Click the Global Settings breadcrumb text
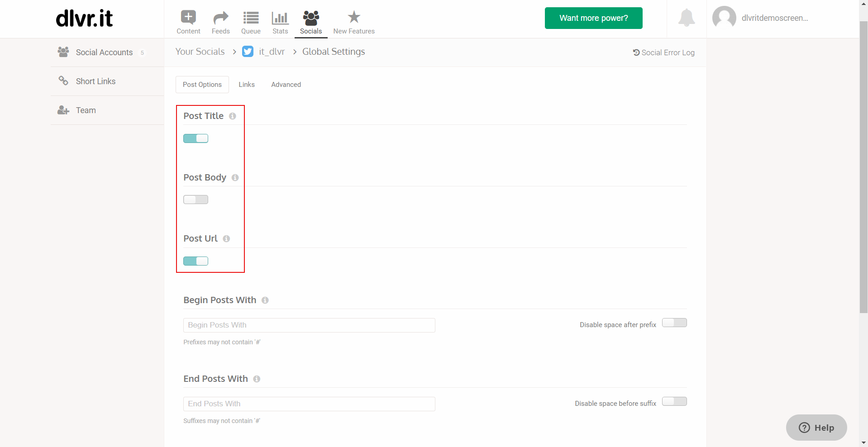Screen dimensions: 868x447 coord(334,52)
